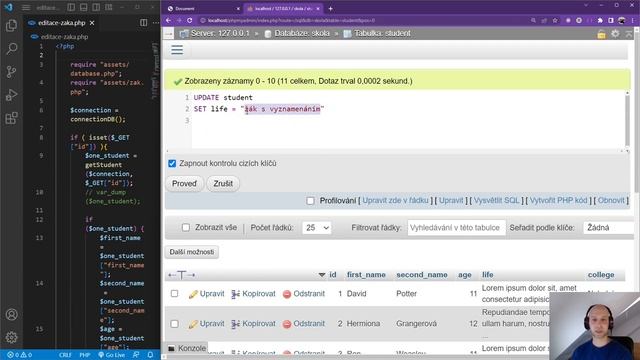The height and width of the screenshot is (360, 640).
Task: Click Kopírovat for Hermiona row
Action: (x=253, y=324)
